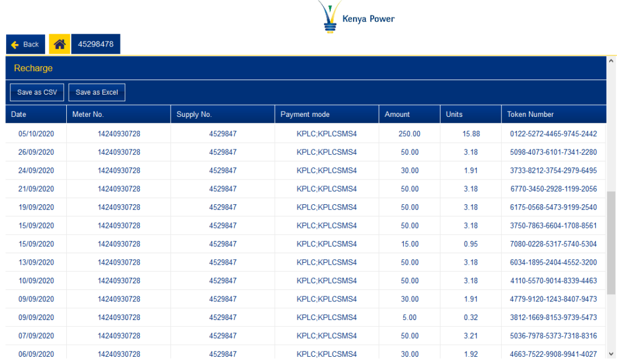Viewport: 617px width, 364px height.
Task: Select the units value 3.21
Action: (x=471, y=336)
